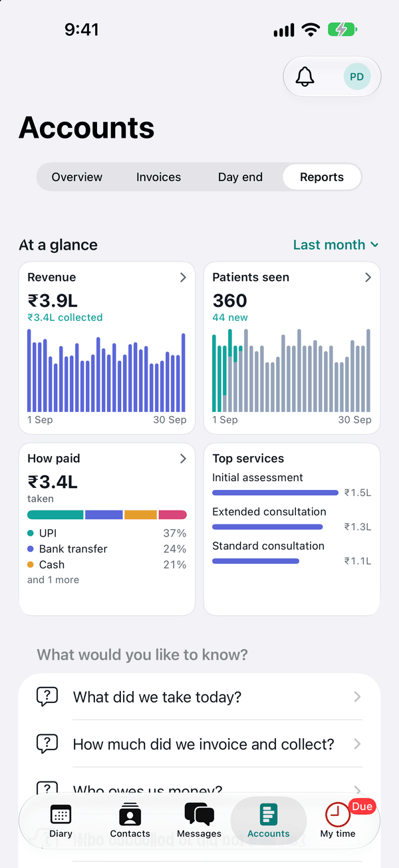Tap the Top services card title
This screenshot has height=868, width=399.
248,459
